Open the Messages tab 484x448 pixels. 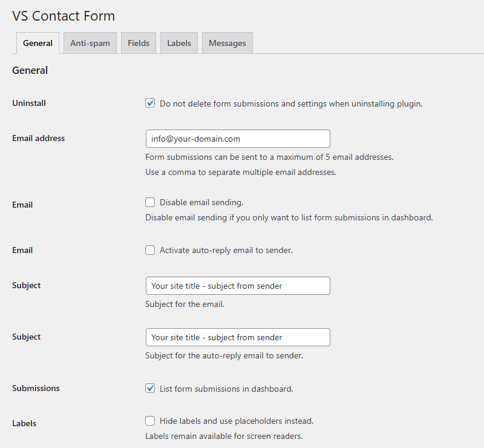tap(227, 42)
